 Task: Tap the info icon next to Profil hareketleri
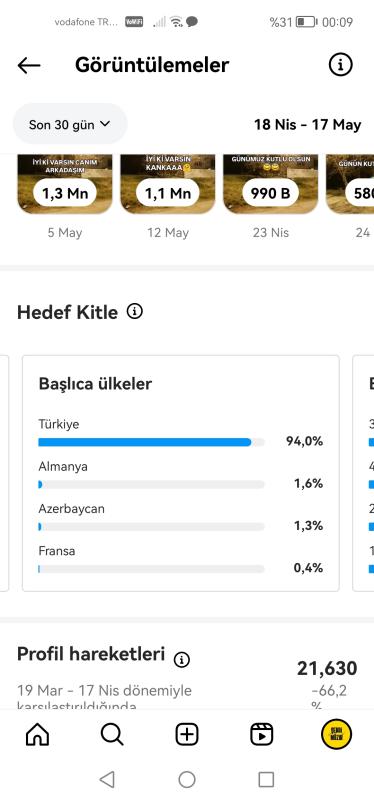pos(182,660)
